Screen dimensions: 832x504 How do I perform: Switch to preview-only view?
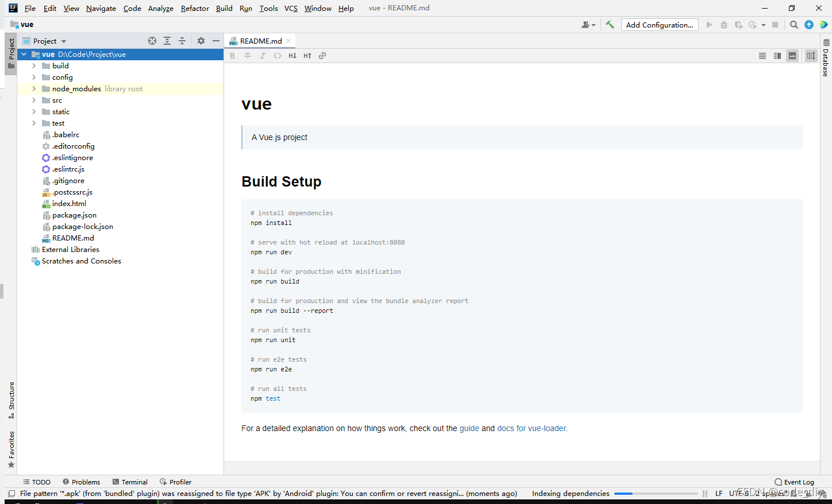pyautogui.click(x=792, y=56)
